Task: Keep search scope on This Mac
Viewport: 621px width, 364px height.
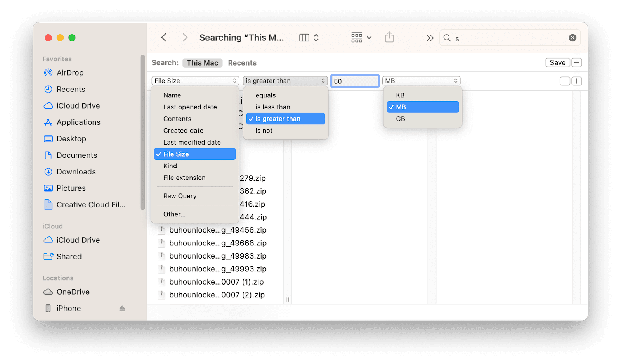Action: coord(202,62)
